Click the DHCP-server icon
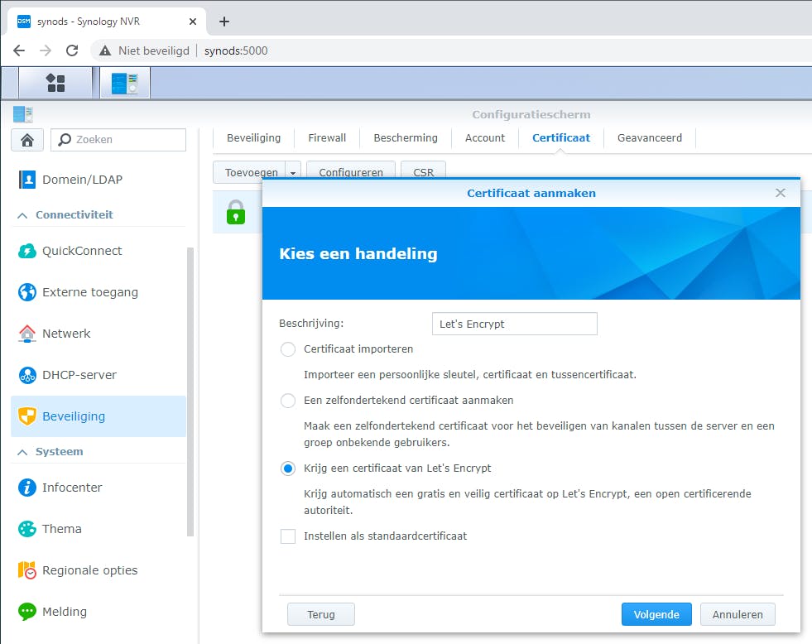 [x=27, y=375]
